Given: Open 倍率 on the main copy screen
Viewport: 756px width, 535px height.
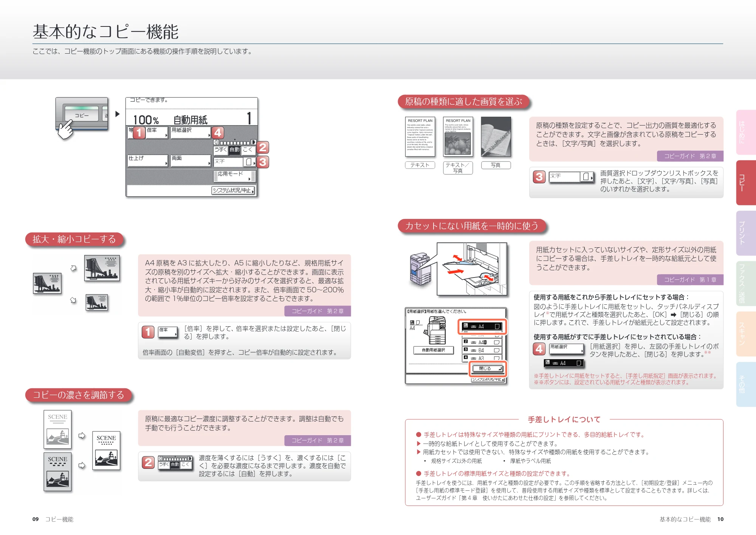Looking at the screenshot, I should tap(157, 133).
